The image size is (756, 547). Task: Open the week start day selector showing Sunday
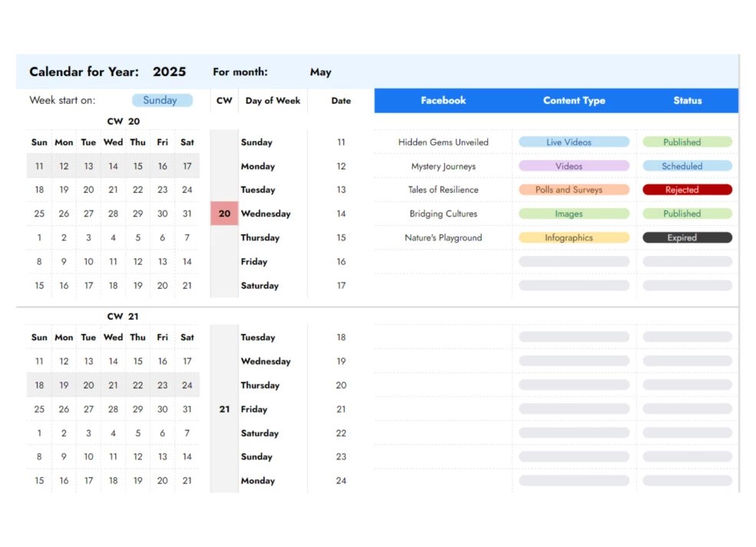(161, 100)
